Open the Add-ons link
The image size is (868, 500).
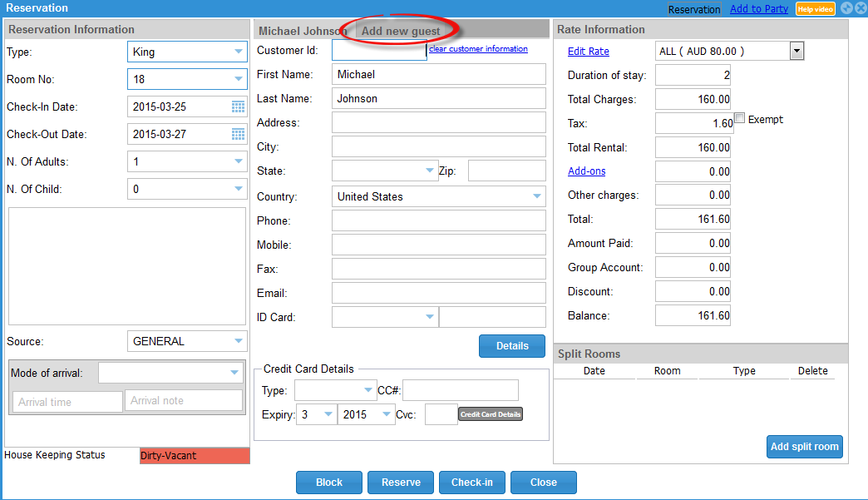pyautogui.click(x=587, y=171)
